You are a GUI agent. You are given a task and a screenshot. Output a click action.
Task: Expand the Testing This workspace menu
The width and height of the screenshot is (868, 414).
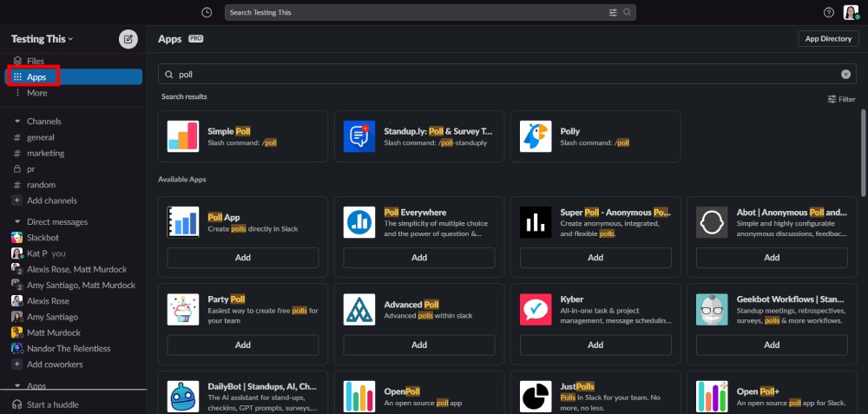click(42, 39)
